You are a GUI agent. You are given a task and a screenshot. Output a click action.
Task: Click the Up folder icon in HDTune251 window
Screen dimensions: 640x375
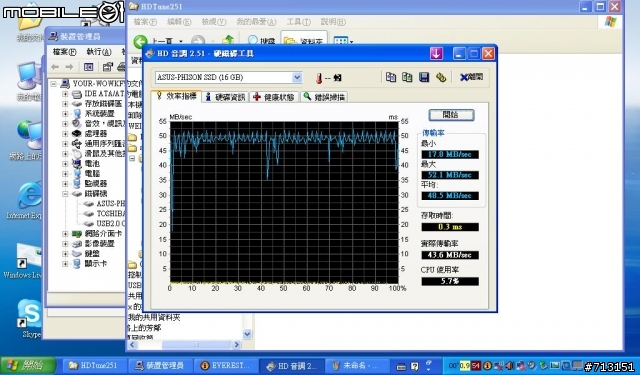[x=228, y=40]
